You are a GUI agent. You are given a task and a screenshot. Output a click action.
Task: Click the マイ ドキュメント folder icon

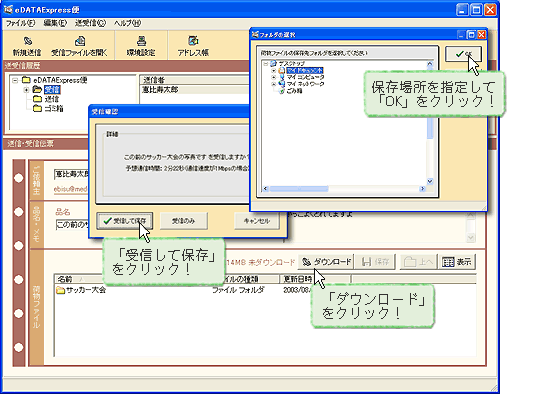click(x=281, y=71)
